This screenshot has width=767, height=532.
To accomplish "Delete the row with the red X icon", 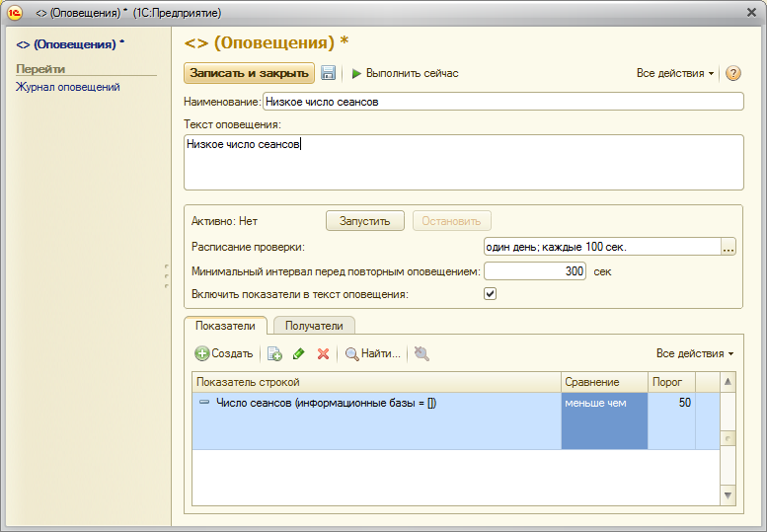I will [x=322, y=353].
